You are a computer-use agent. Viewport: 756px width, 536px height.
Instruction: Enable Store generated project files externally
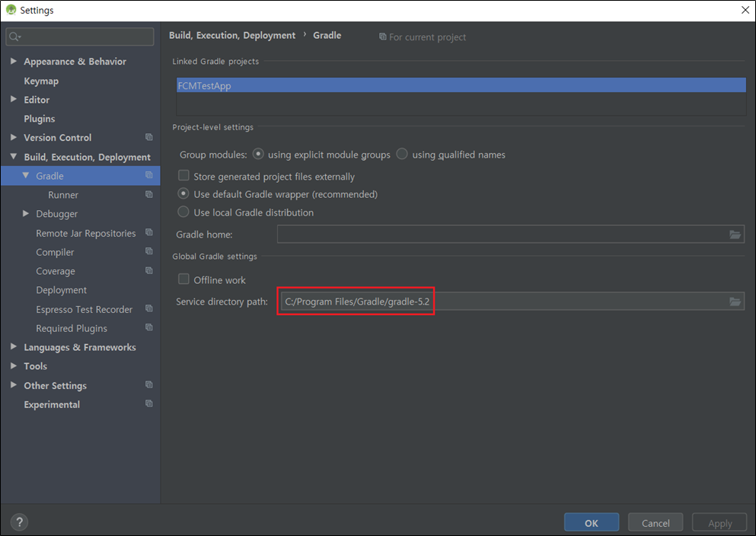(183, 175)
